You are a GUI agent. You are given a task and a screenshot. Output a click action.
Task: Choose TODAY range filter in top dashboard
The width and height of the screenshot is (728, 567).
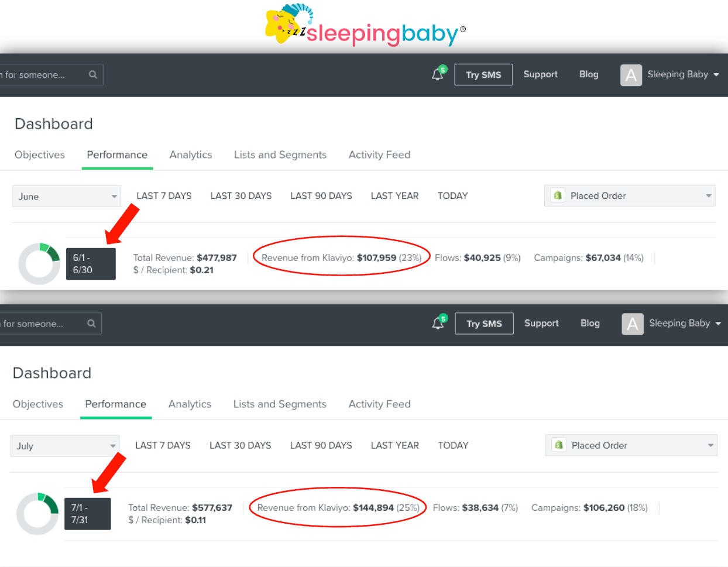pos(452,196)
